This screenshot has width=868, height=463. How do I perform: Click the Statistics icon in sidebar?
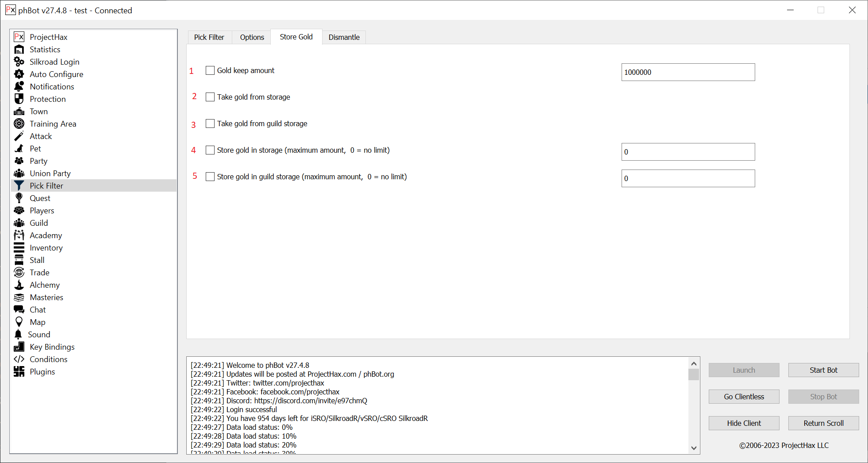point(19,50)
